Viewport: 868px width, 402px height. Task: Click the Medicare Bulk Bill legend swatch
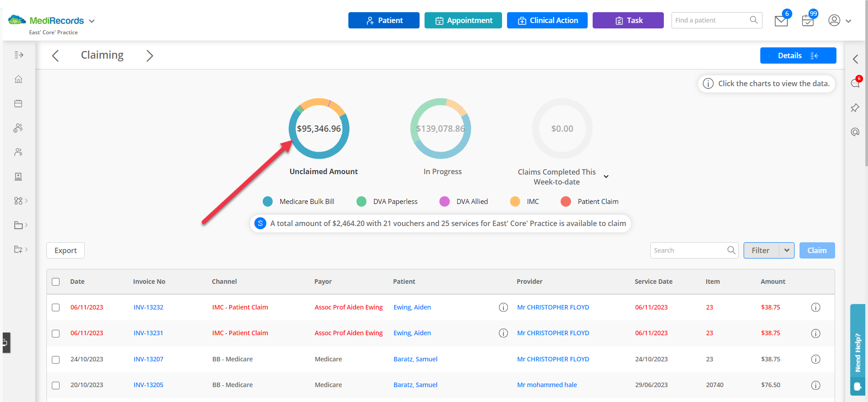click(x=268, y=202)
